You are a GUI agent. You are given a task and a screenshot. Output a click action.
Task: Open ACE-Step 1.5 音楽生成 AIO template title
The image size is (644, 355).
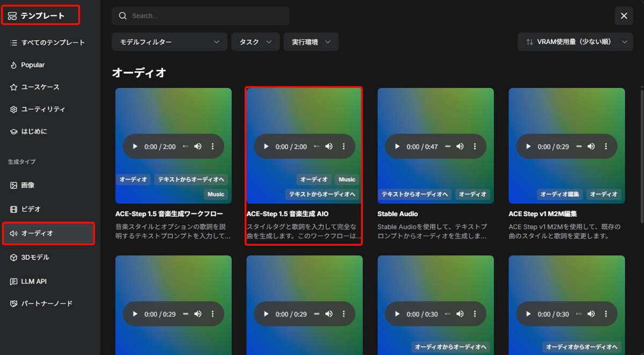(287, 214)
